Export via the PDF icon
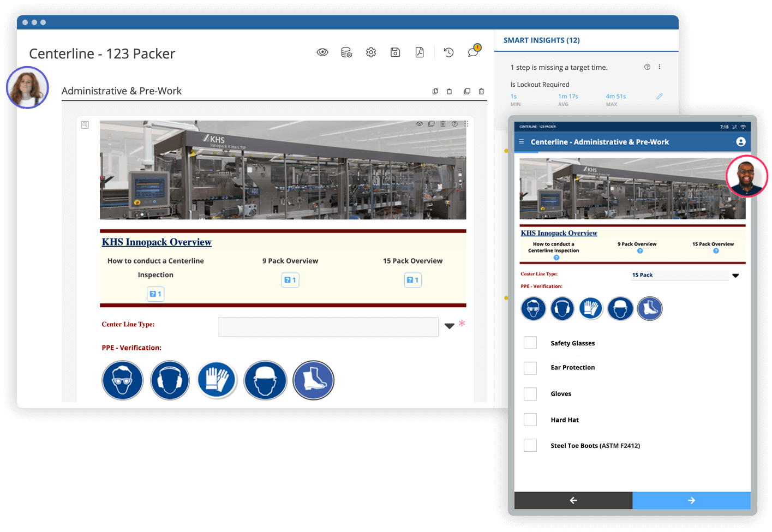772x532 pixels. pyautogui.click(x=420, y=52)
